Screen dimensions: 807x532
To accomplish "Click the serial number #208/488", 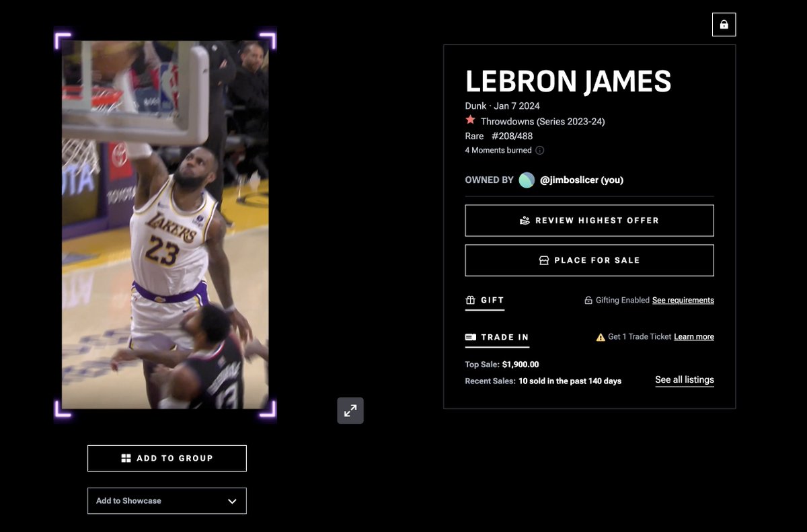I will (512, 136).
